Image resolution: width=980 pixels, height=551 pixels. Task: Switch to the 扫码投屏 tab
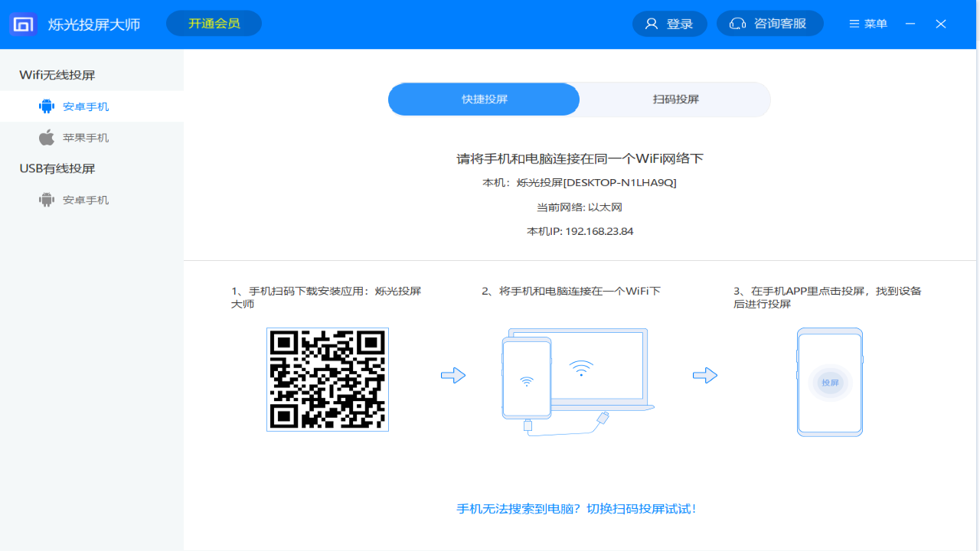coord(675,99)
